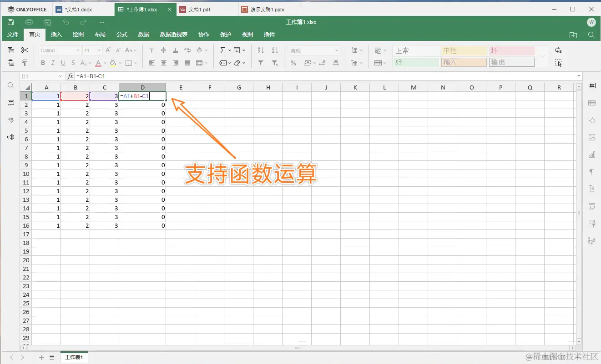Click the print icon in the title bar

[29, 22]
